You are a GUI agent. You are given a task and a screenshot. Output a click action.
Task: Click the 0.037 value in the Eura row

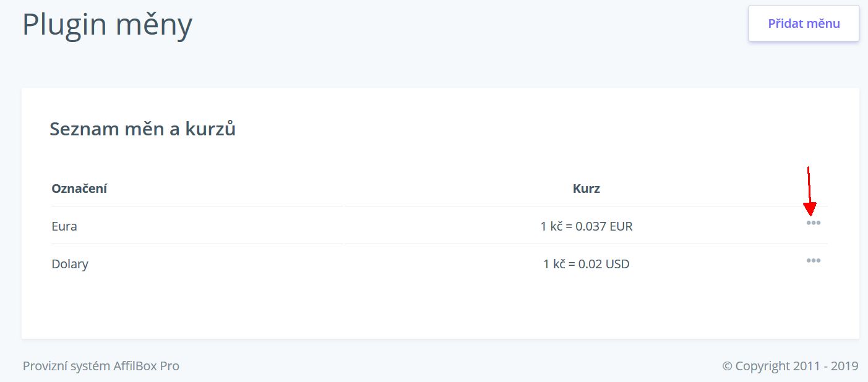(x=591, y=226)
